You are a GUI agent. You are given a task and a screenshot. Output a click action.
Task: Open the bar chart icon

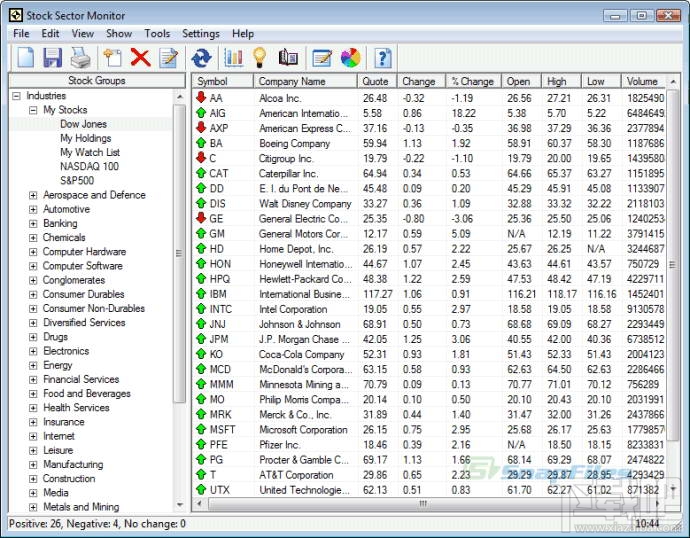(x=233, y=58)
